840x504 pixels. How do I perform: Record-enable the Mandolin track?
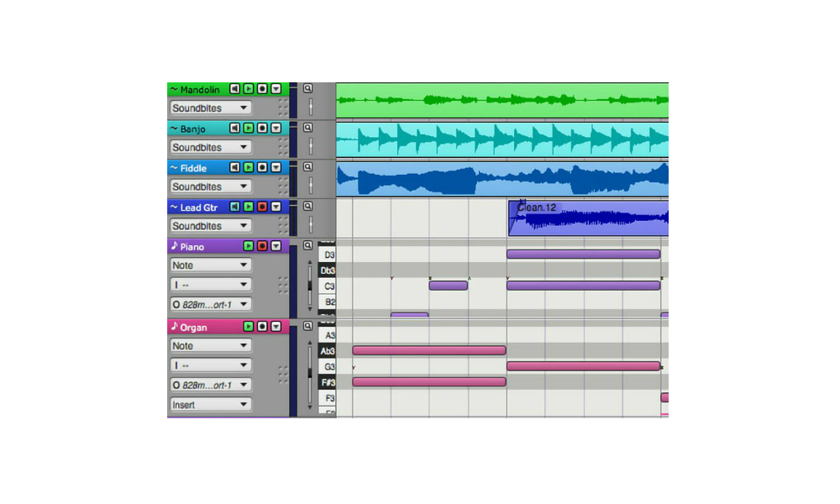tap(262, 89)
